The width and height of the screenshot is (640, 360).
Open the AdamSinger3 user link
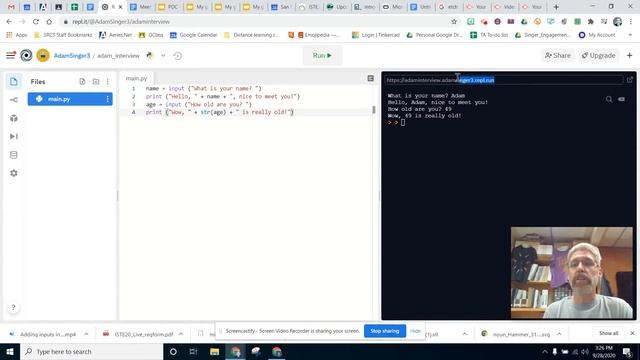click(x=72, y=56)
